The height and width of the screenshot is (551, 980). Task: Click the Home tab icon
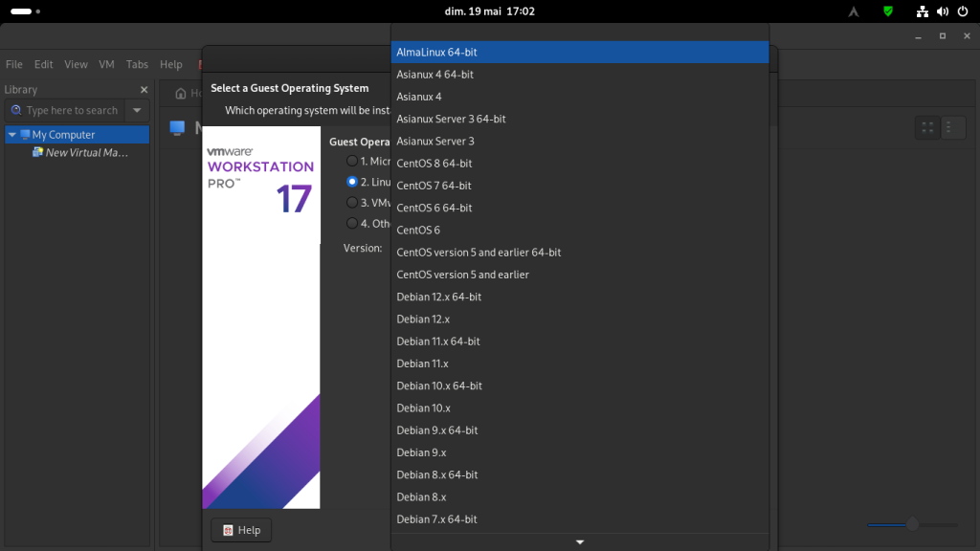click(181, 93)
